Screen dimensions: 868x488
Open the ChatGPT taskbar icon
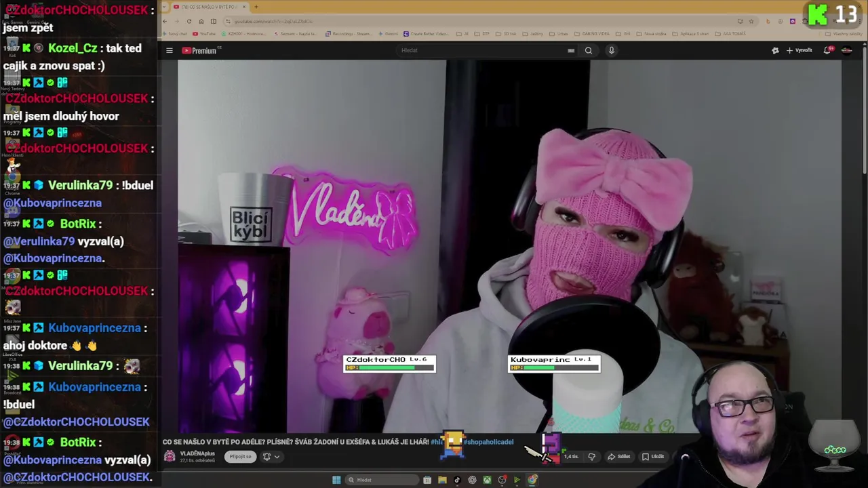[472, 480]
